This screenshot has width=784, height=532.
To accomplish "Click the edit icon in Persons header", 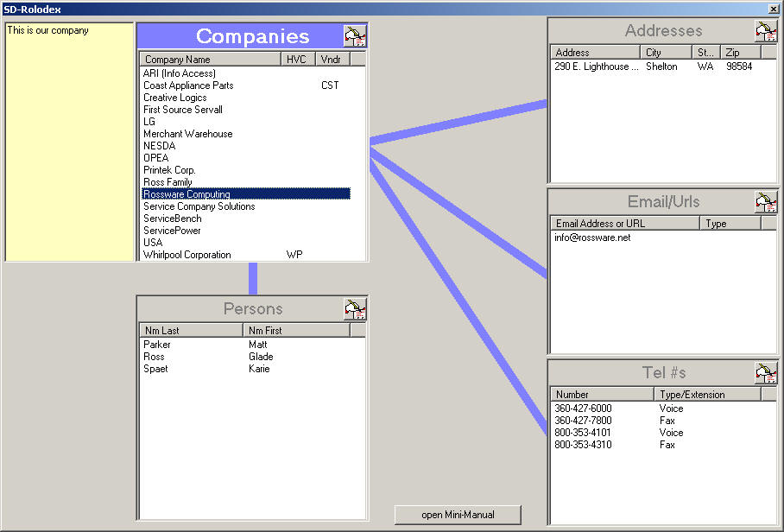I will (x=355, y=308).
